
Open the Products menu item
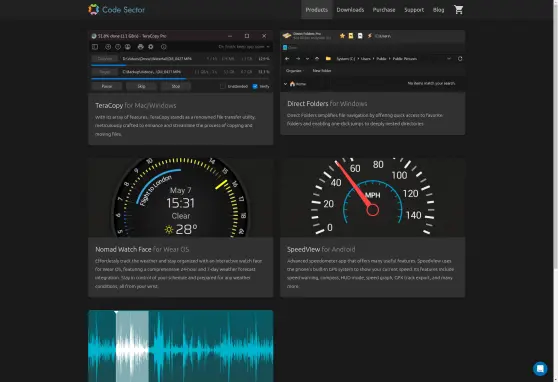pyautogui.click(x=317, y=10)
